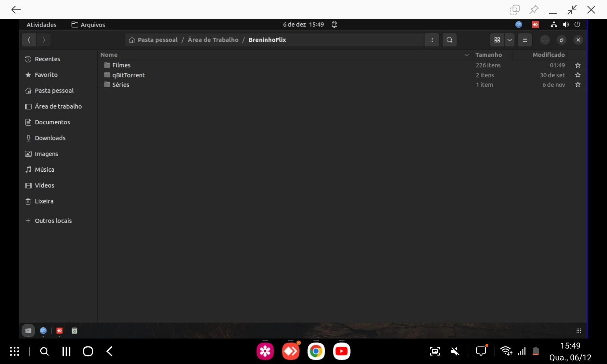
Task: Switch to grid view icon
Action: [497, 40]
